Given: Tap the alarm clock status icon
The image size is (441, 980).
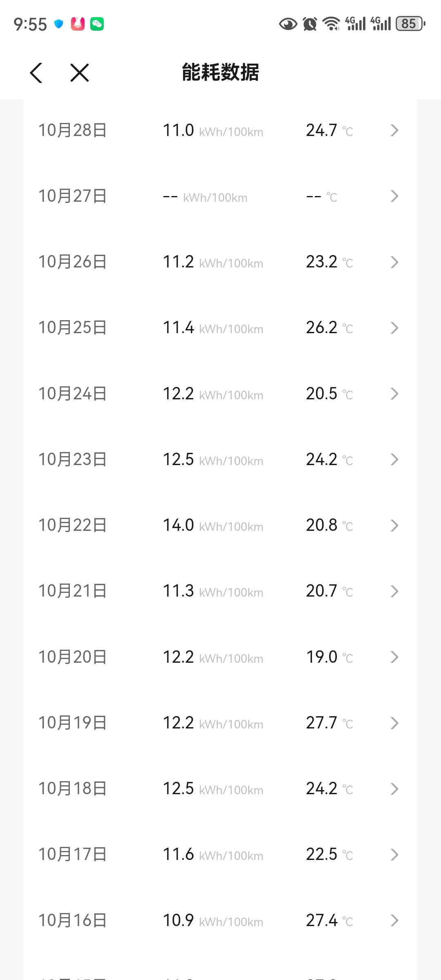Looking at the screenshot, I should tap(310, 24).
